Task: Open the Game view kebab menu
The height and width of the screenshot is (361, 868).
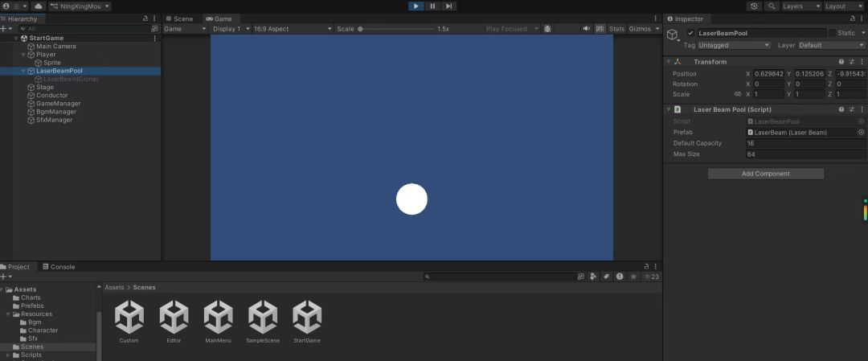Action: pos(656,18)
